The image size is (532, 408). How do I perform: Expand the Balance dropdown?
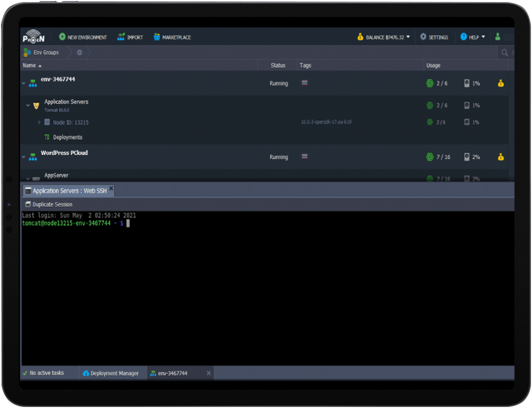pos(383,37)
